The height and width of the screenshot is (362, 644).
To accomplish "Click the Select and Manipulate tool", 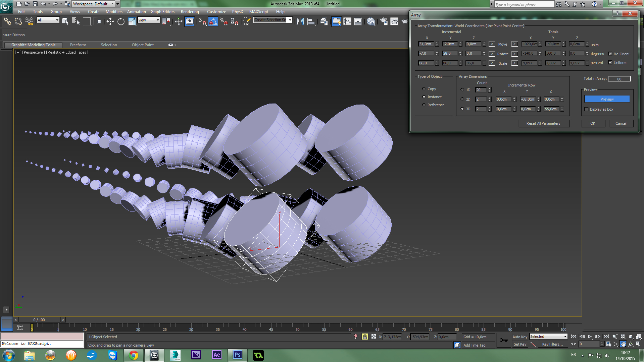I will 179,21.
